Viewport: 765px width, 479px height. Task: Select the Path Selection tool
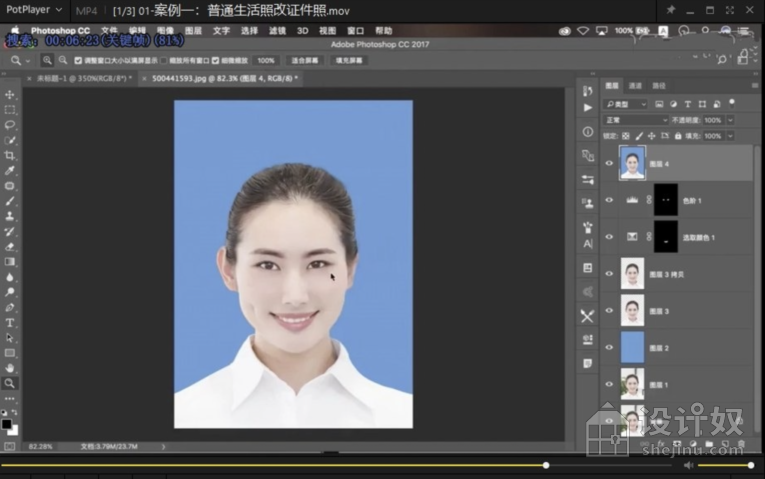tap(9, 338)
